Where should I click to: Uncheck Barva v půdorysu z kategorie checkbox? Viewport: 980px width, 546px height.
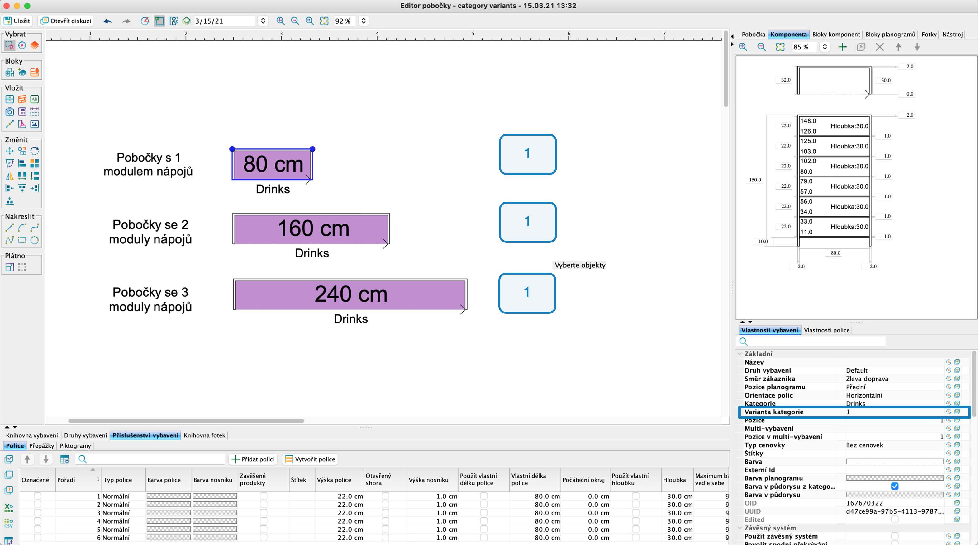tap(895, 486)
